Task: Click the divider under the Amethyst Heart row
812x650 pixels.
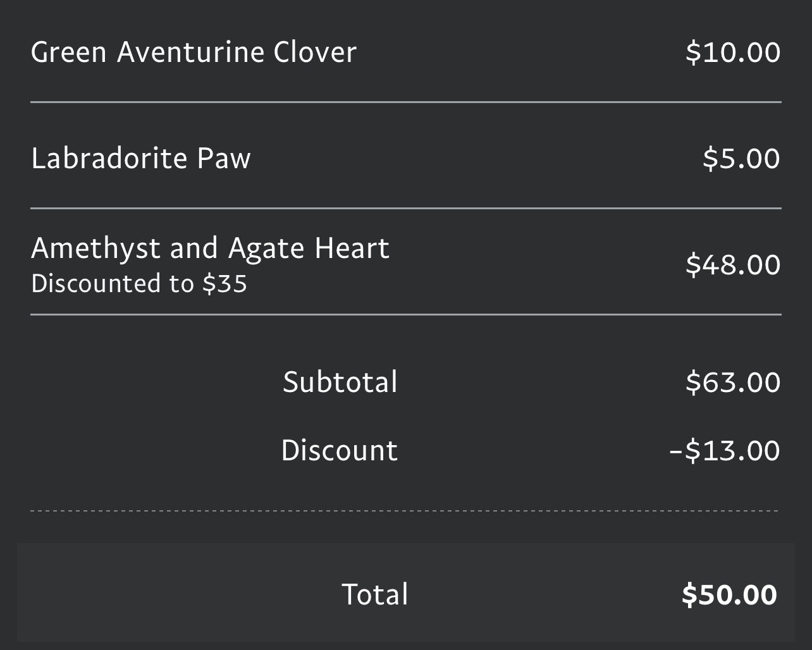Action: click(405, 314)
